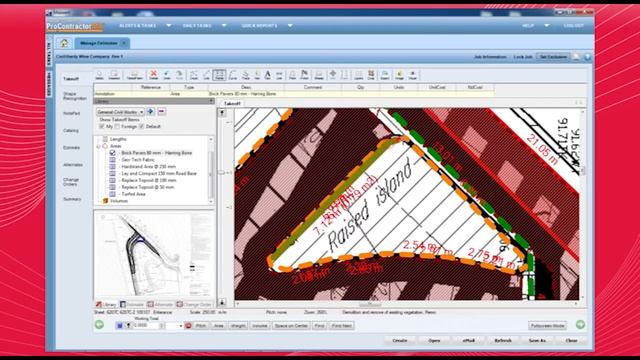Click the red X Delete tool icon
This screenshot has height=360, width=640.
pyautogui.click(x=153, y=75)
